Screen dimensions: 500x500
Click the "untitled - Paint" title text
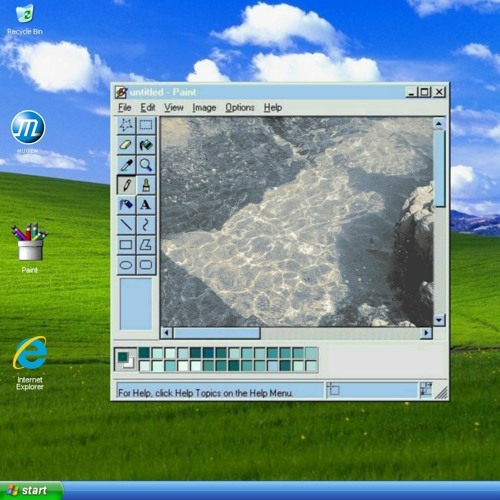tap(163, 92)
